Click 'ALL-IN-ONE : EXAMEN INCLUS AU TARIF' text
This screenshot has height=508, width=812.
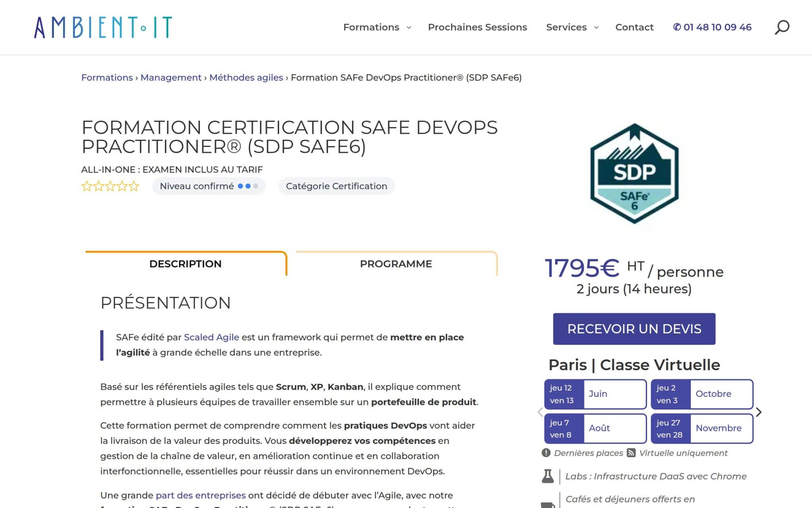point(172,170)
